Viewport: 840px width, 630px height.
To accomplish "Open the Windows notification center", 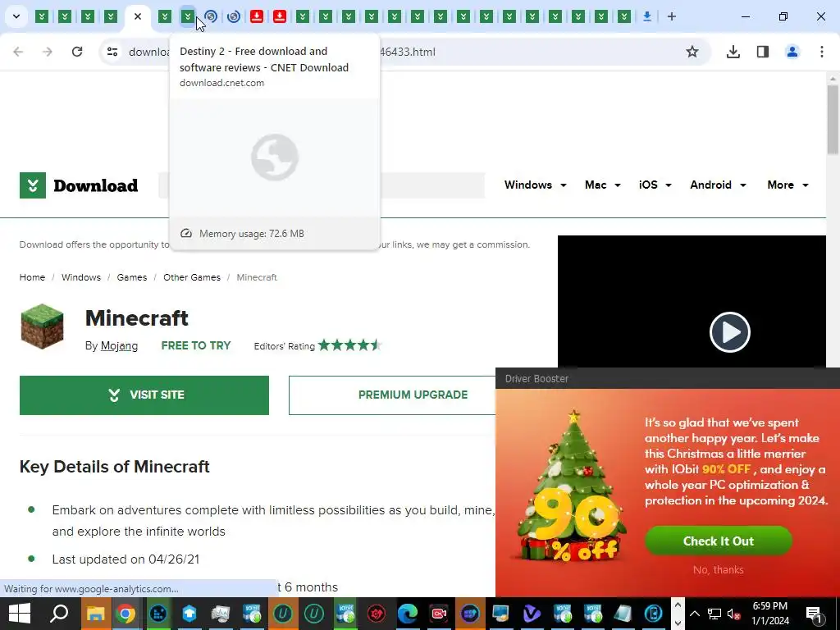I will (815, 614).
